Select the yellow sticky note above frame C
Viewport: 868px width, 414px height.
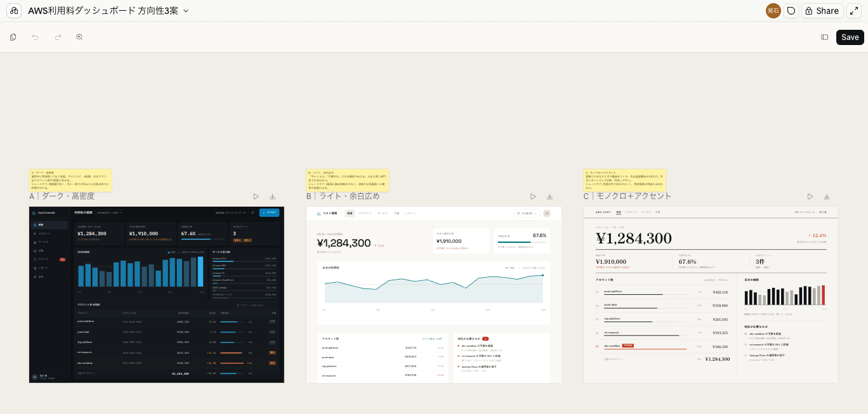624,180
